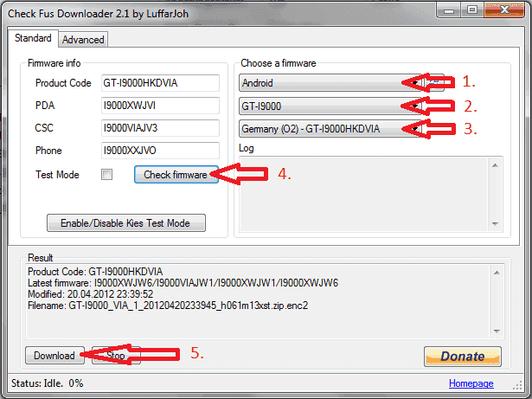Click the Stop button
This screenshot has height=399, width=532.
point(116,356)
